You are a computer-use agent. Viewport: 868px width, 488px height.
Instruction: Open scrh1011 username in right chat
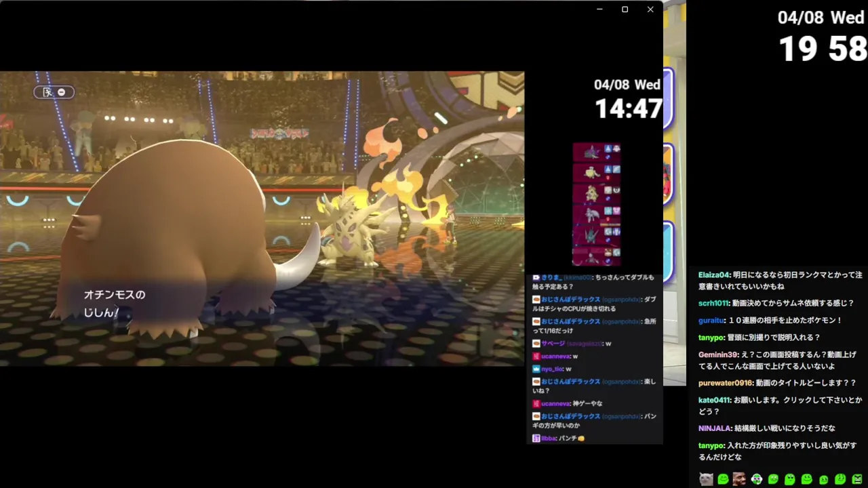click(x=714, y=303)
